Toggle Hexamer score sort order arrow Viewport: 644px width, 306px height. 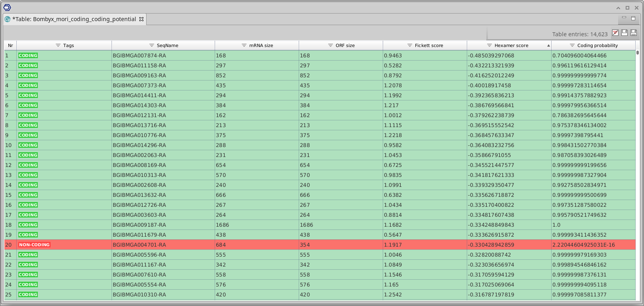tap(548, 45)
